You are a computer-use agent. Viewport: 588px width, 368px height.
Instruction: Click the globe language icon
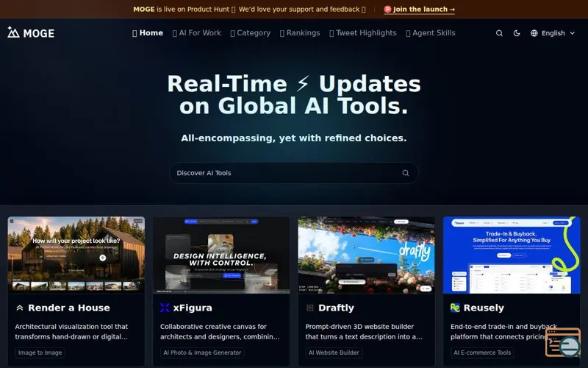[x=534, y=33]
